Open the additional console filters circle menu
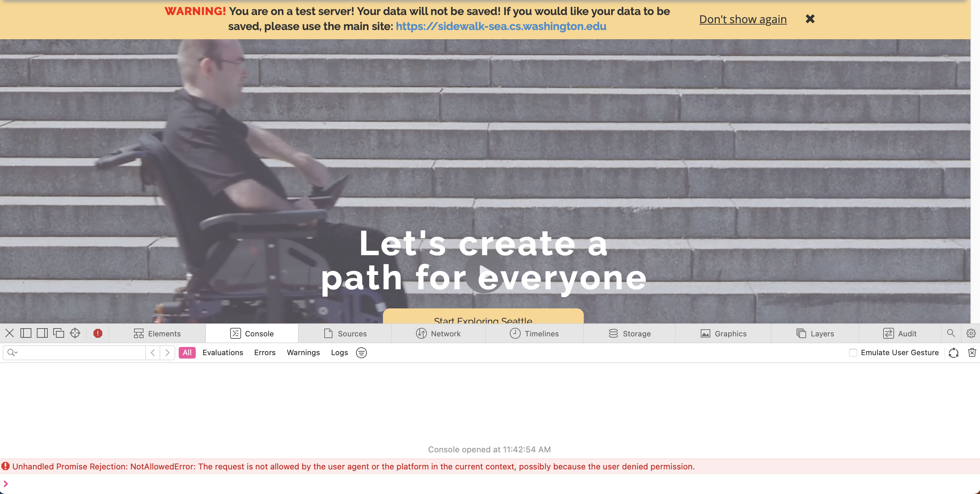This screenshot has width=980, height=494. (x=361, y=353)
